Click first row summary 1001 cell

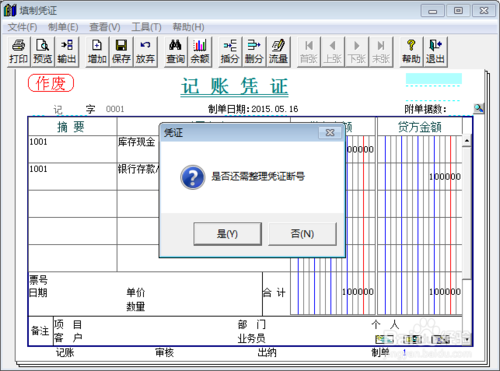[72, 149]
